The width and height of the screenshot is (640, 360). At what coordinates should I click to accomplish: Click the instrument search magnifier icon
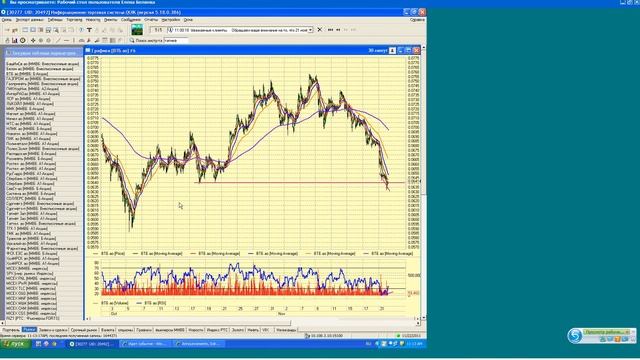(x=131, y=40)
